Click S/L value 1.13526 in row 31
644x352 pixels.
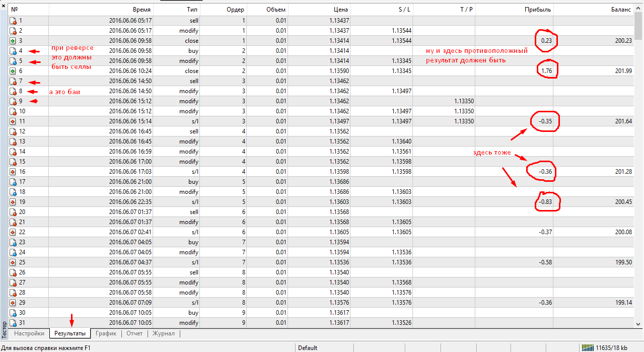pyautogui.click(x=402, y=323)
